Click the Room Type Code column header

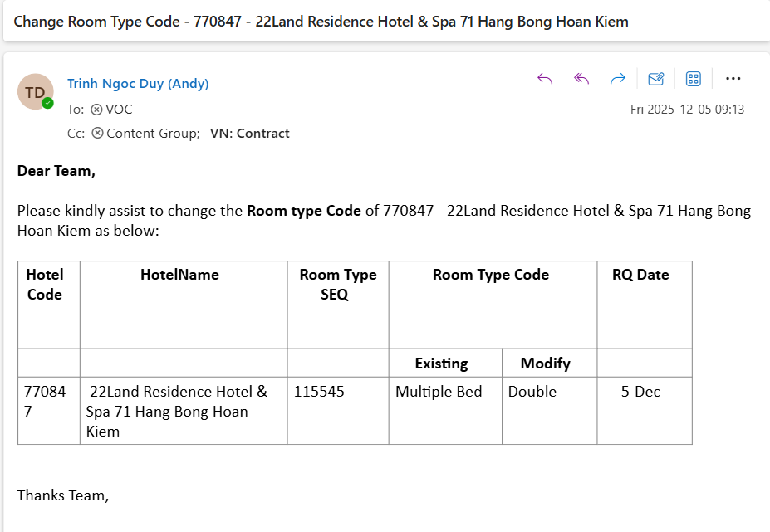point(491,275)
